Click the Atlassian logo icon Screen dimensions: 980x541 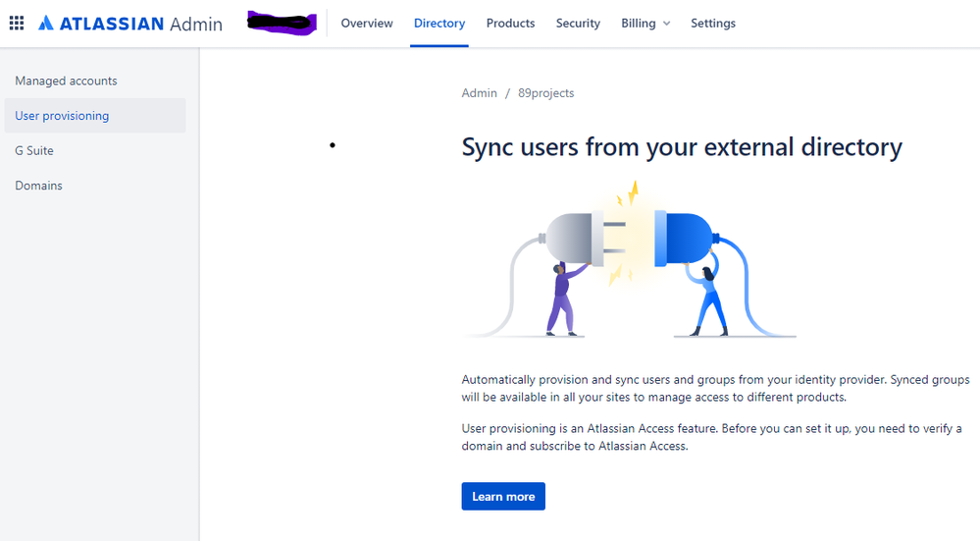click(x=46, y=24)
